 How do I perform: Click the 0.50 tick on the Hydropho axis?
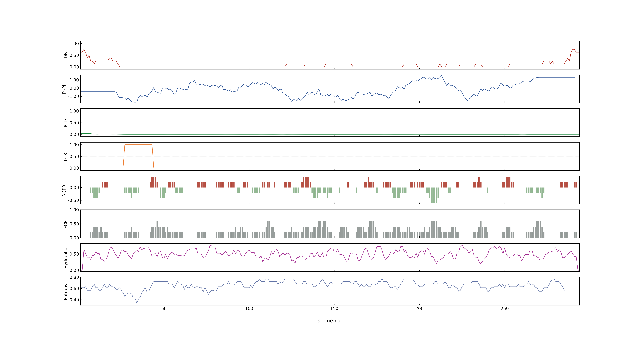pyautogui.click(x=74, y=254)
